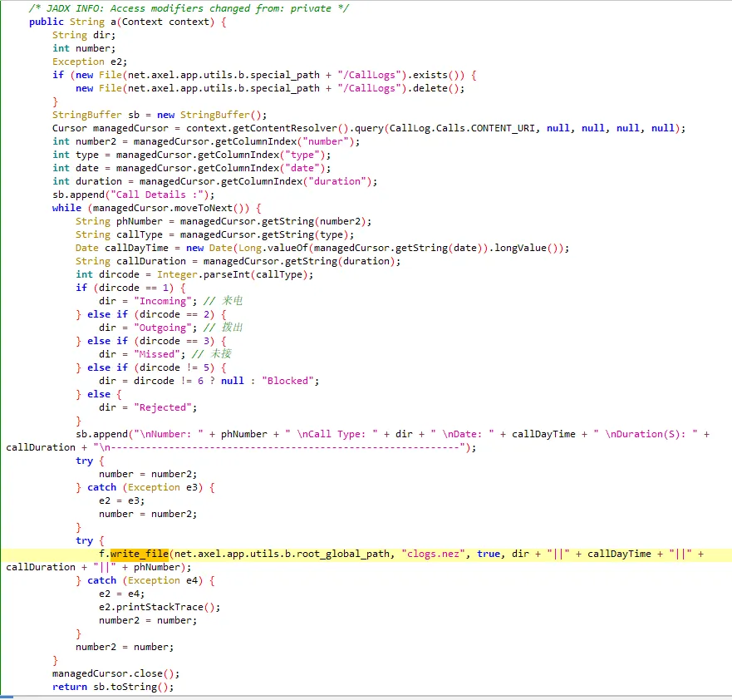Image resolution: width=732 pixels, height=700 pixels.
Task: Click the "duration" column name string
Action: (337, 182)
